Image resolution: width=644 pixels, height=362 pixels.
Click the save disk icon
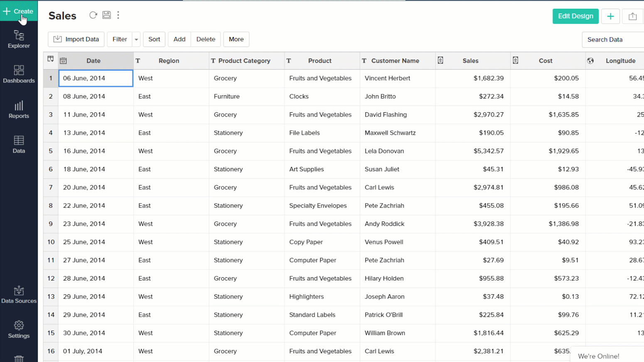click(x=106, y=15)
